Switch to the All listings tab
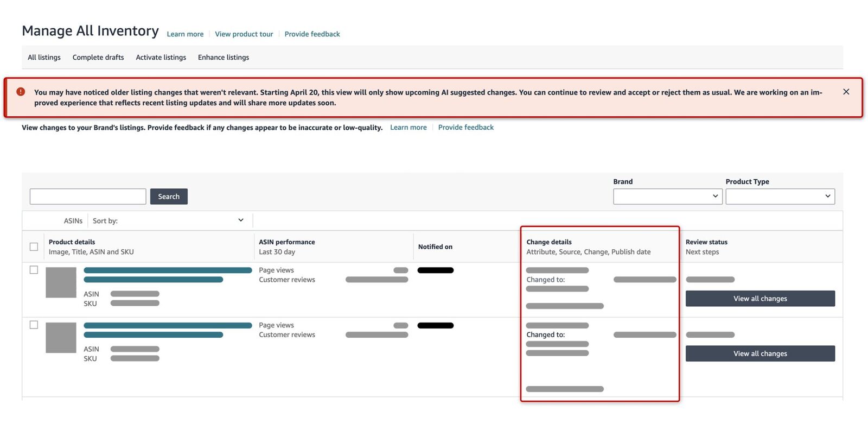 (44, 57)
